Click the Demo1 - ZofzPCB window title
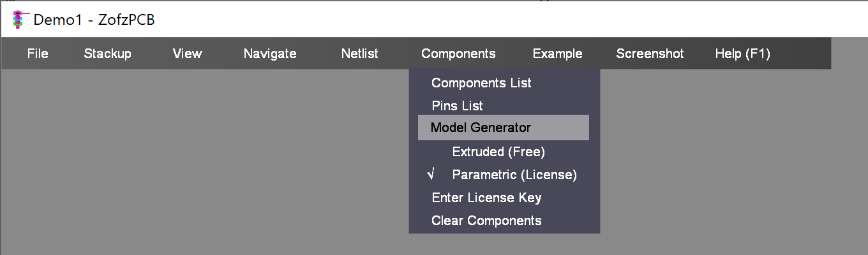Screen dimensions: 868x255 [94, 20]
